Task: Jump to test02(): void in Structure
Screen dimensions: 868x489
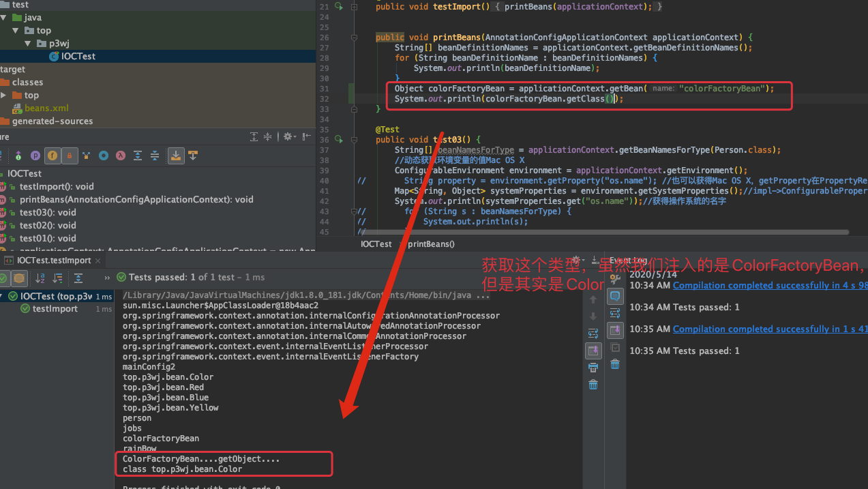Action: click(48, 226)
